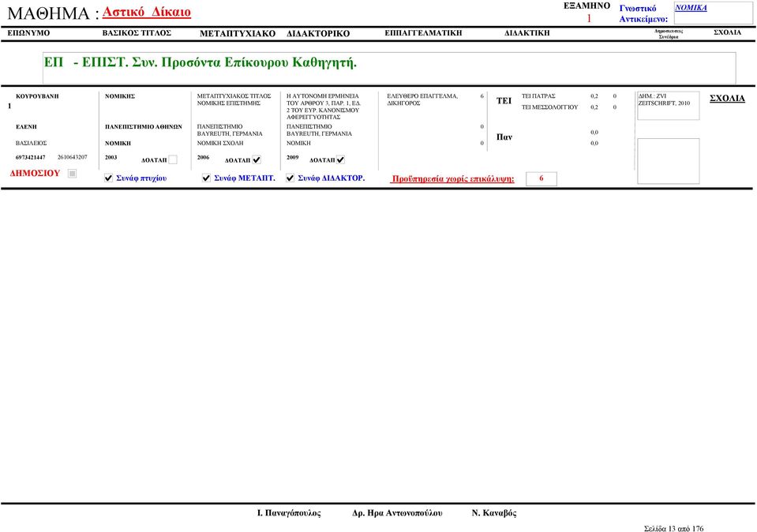Click the ΕΠΩΝΥΜΟ column header

[x=28, y=33]
